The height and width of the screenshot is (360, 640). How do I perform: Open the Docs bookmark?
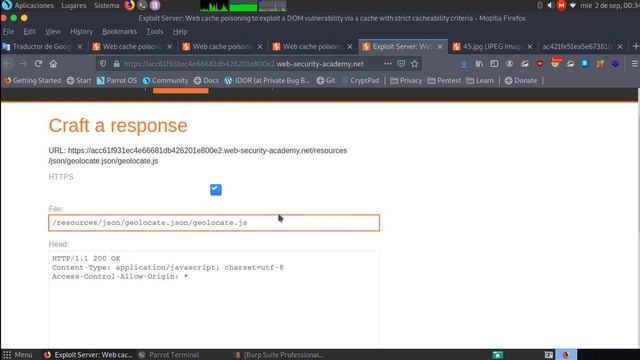(x=207, y=81)
